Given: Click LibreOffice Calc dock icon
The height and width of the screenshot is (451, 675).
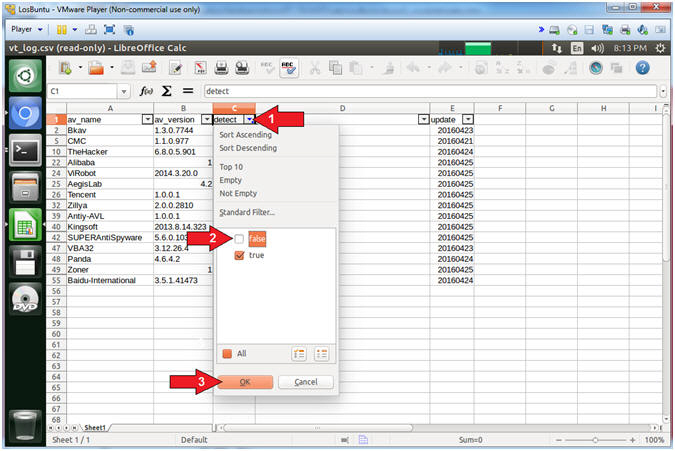Looking at the screenshot, I should click(25, 225).
